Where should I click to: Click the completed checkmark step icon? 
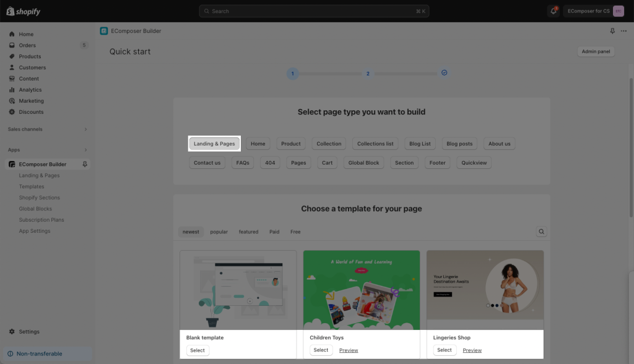point(444,73)
